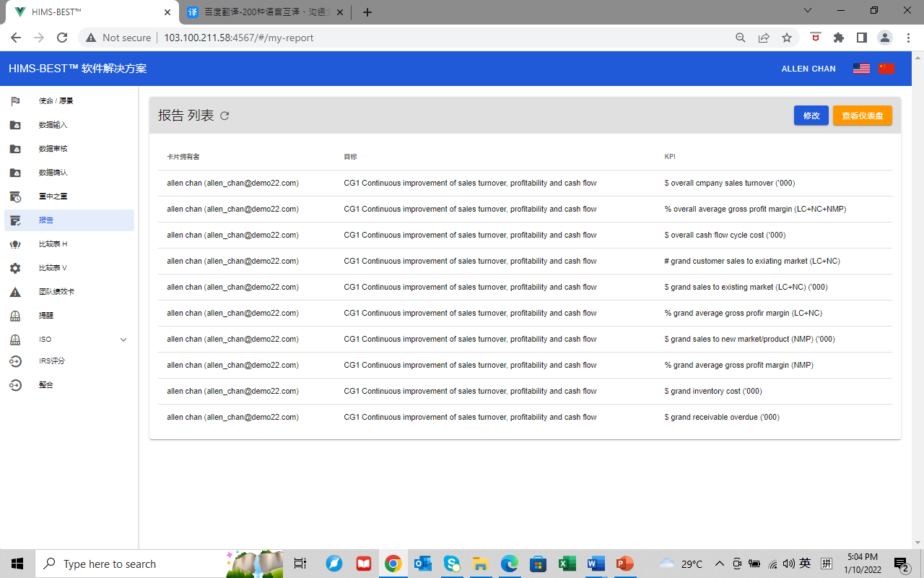Image resolution: width=924 pixels, height=578 pixels.
Task: Bookmark this page with star icon
Action: click(x=787, y=38)
